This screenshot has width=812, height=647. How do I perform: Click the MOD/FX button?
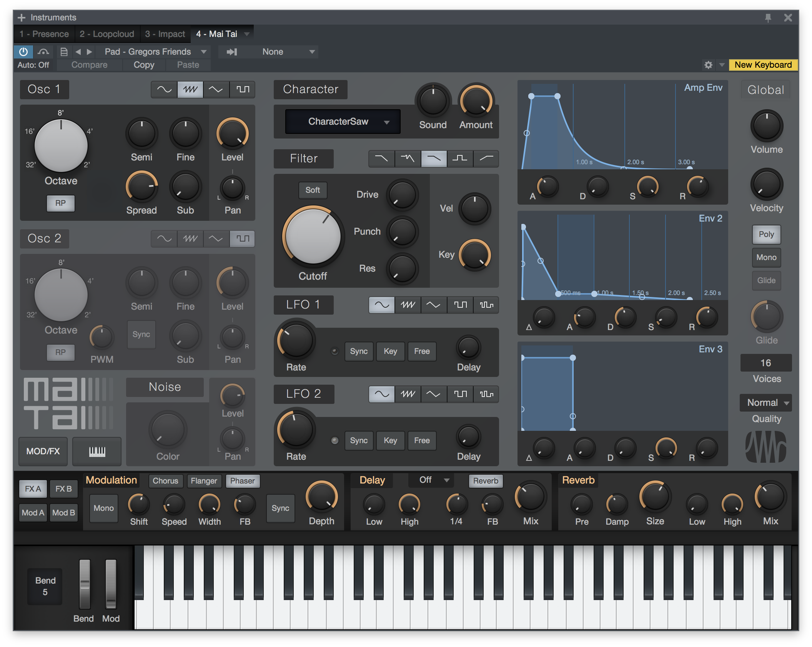tap(43, 451)
